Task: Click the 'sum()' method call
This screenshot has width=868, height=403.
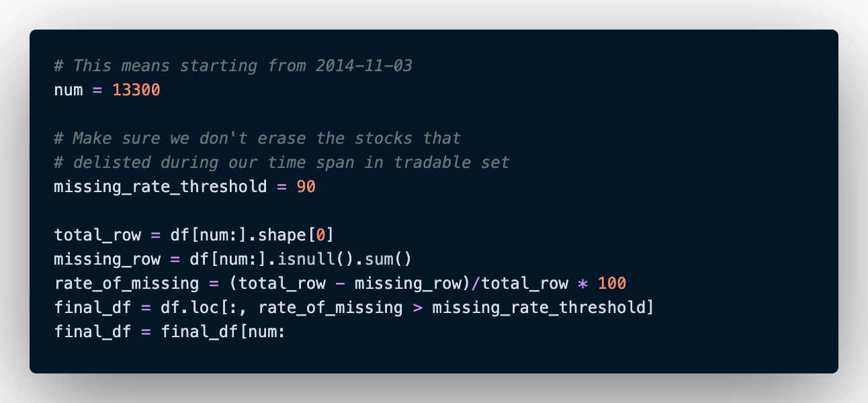Action: tap(388, 259)
